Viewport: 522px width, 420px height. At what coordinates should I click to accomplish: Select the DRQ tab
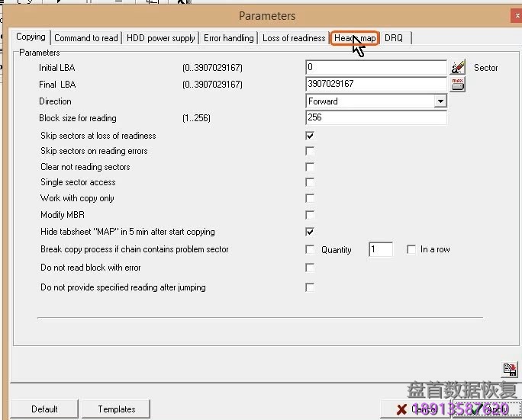(x=394, y=38)
